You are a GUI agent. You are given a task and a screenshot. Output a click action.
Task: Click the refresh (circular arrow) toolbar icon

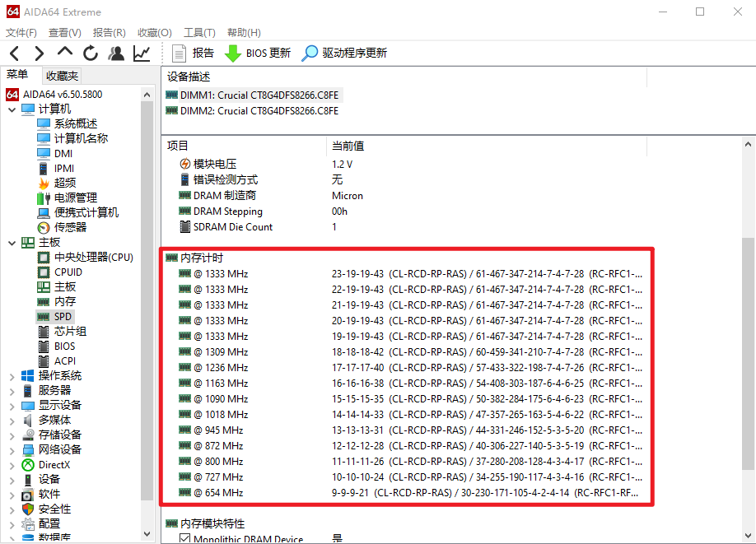(91, 51)
